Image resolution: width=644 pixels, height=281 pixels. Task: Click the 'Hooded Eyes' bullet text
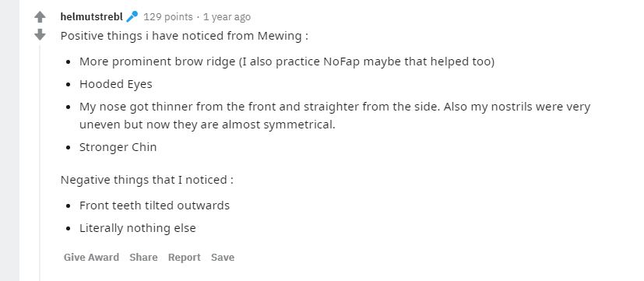(x=116, y=84)
